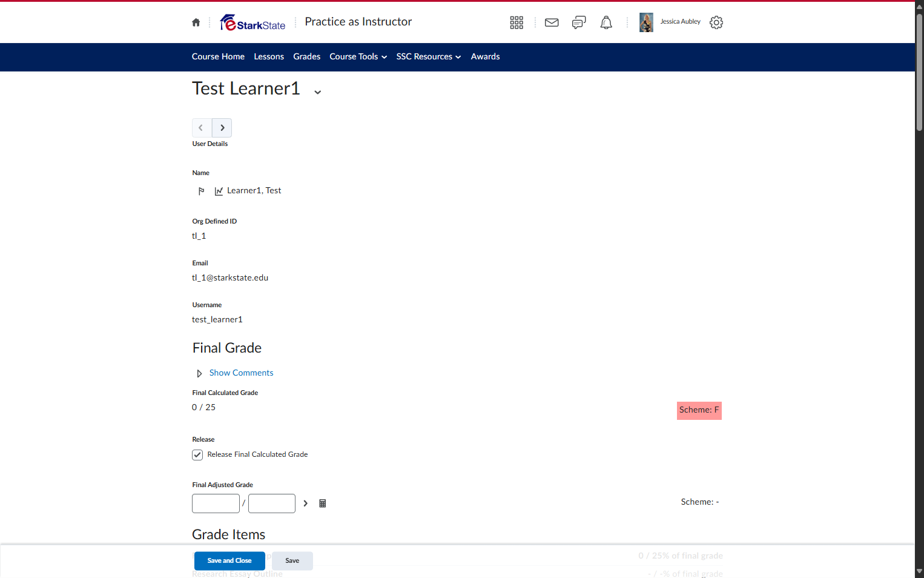The height and width of the screenshot is (578, 924).
Task: Open Course Home in navbar
Action: click(218, 57)
